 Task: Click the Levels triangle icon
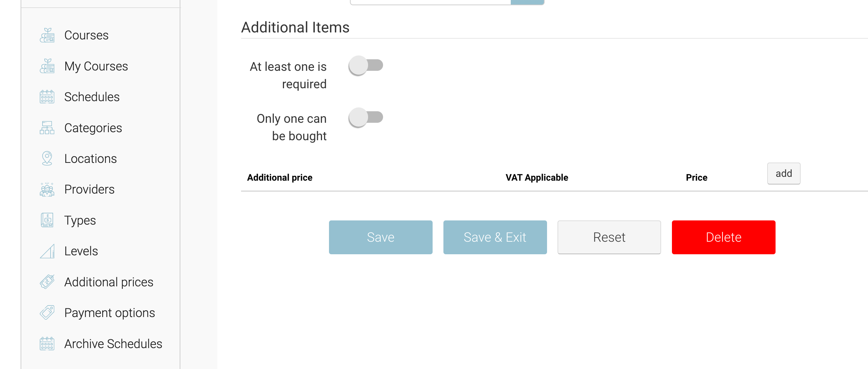tap(47, 251)
